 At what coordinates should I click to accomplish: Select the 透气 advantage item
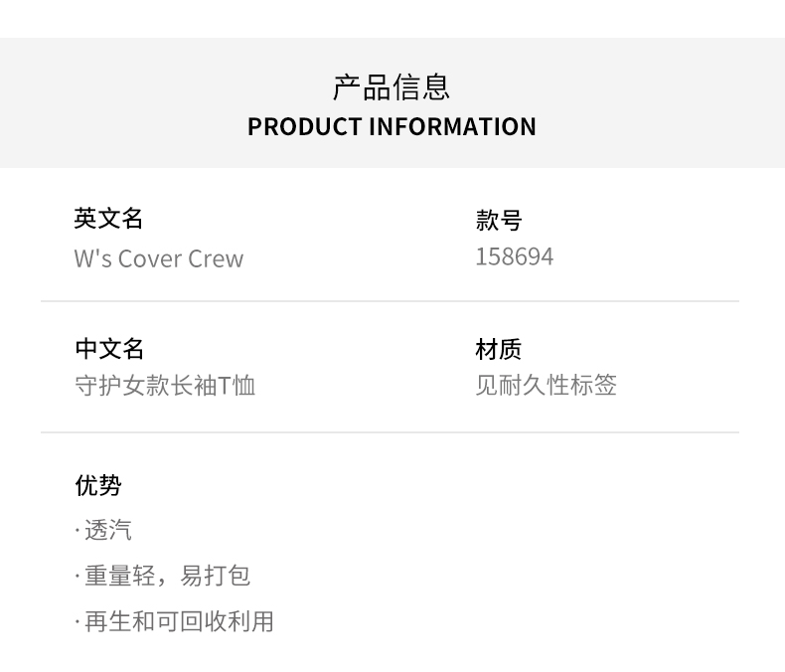(108, 530)
